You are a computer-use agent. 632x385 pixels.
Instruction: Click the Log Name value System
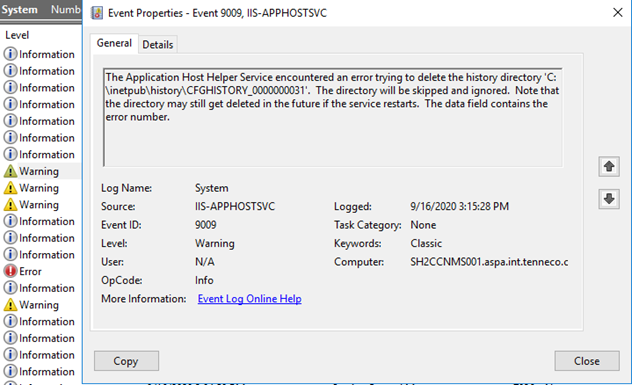212,188
